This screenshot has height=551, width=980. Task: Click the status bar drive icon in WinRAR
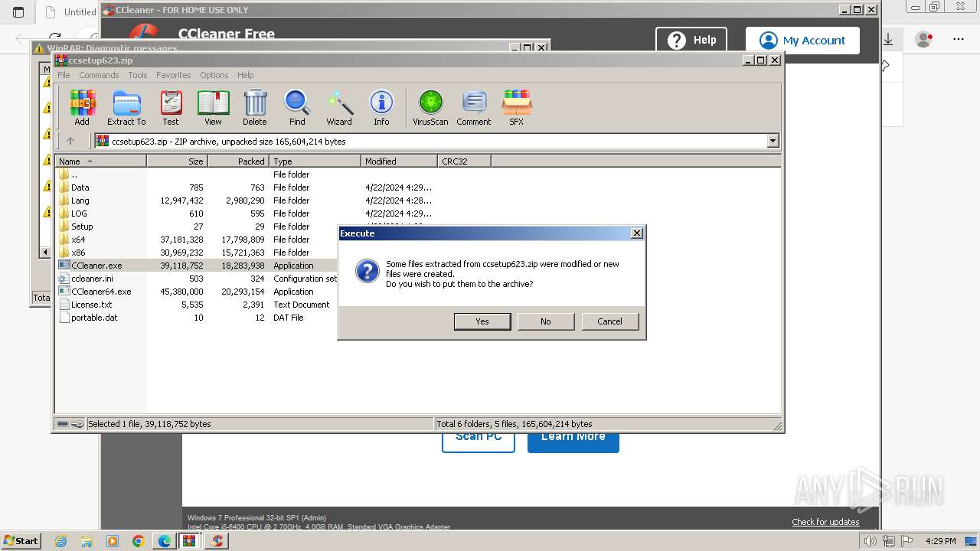(63, 424)
